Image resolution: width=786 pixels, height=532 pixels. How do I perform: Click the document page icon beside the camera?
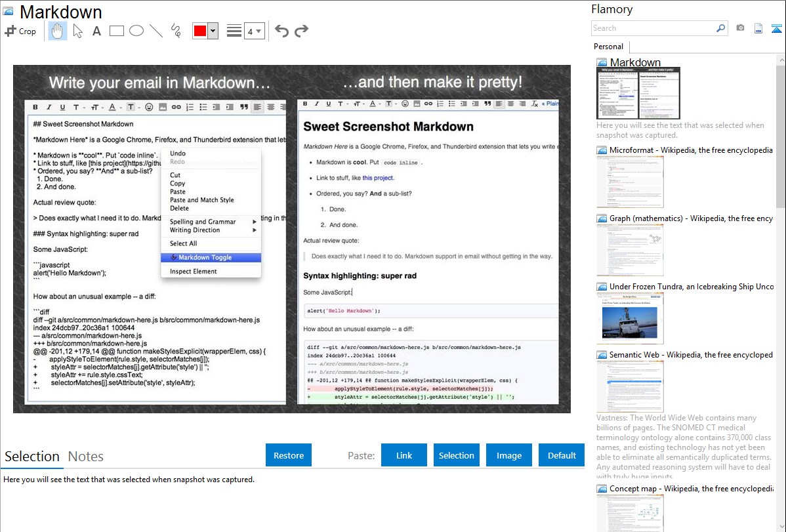tap(758, 28)
